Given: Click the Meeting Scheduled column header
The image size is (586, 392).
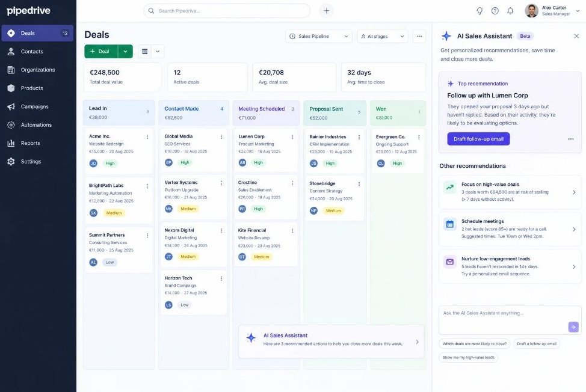Looking at the screenshot, I should (266, 113).
